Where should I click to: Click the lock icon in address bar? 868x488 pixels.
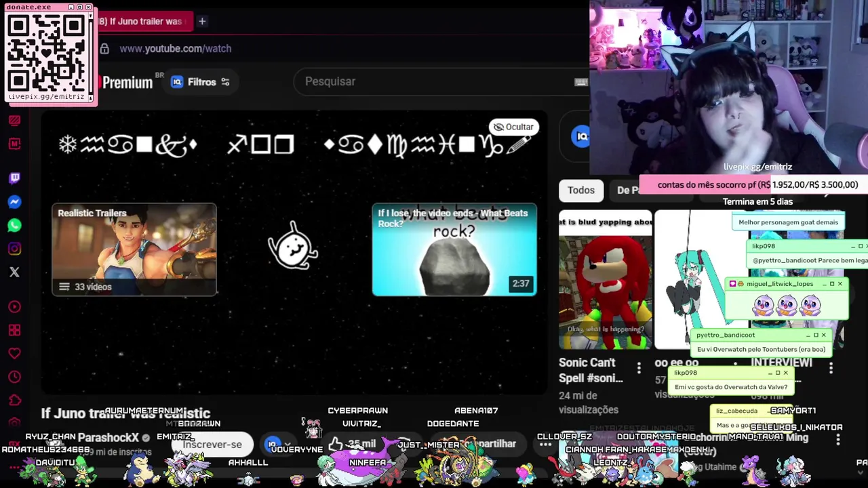pyautogui.click(x=104, y=49)
